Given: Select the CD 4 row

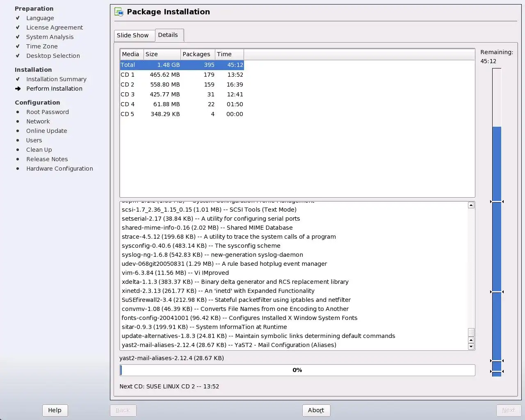Looking at the screenshot, I should (x=182, y=104).
